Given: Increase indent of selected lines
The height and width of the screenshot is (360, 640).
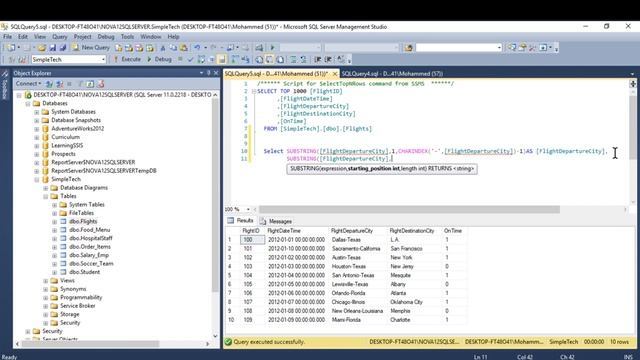Looking at the screenshot, I should 328,59.
